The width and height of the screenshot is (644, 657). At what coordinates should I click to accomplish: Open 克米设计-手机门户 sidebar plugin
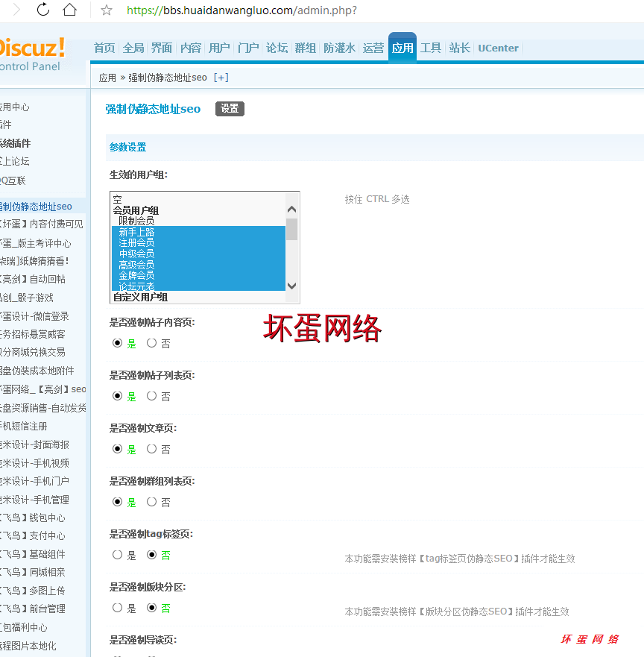pos(34,481)
